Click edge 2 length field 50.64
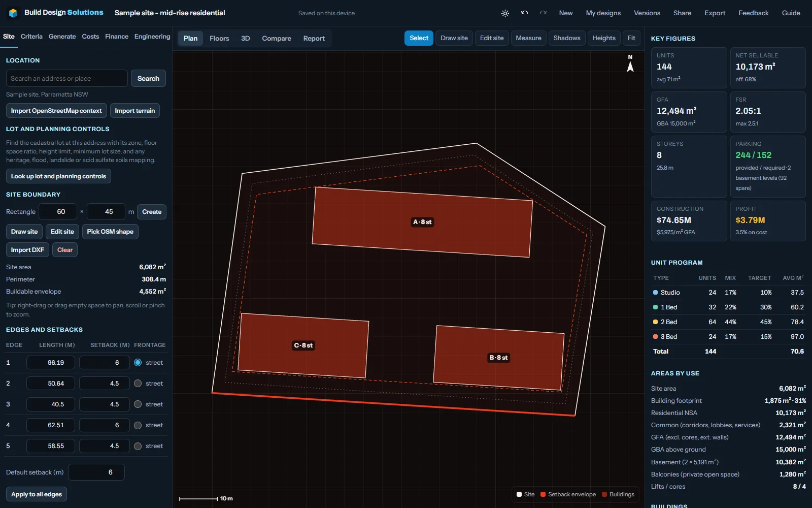Image resolution: width=812 pixels, height=508 pixels. (51, 384)
